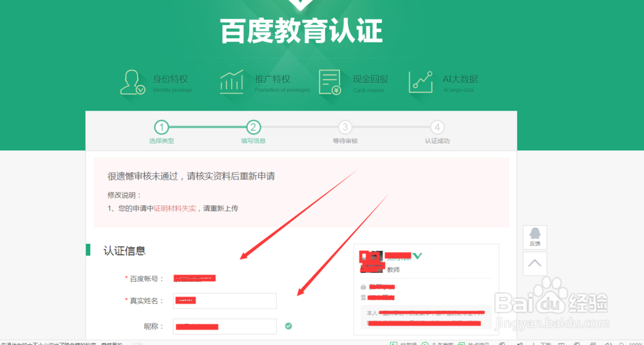
Task: Click the 现金回报 heading text
Action: (370, 79)
